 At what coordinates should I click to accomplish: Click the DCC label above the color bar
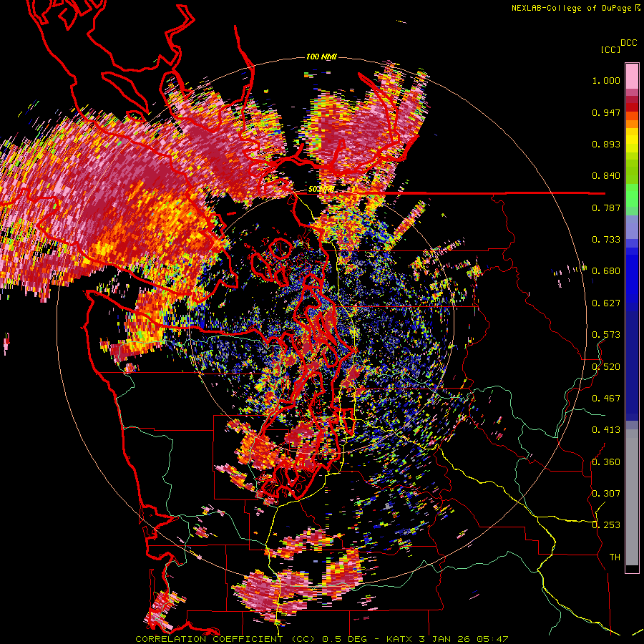coord(628,43)
